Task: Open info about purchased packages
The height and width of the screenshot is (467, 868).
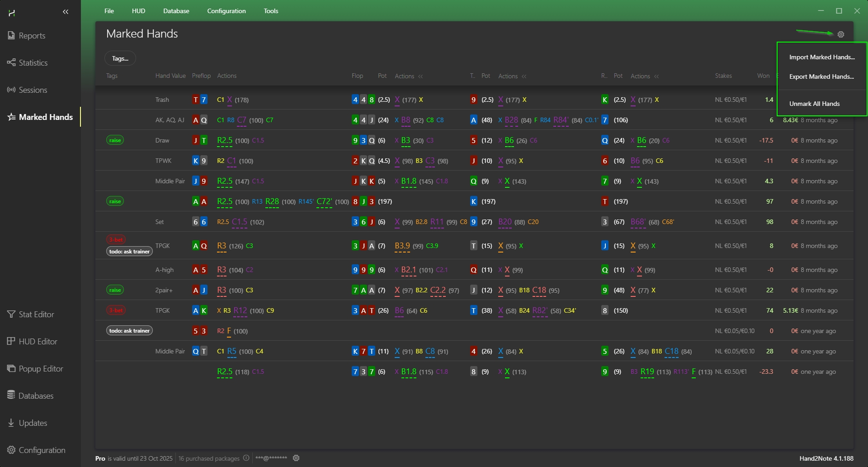Action: 246,458
